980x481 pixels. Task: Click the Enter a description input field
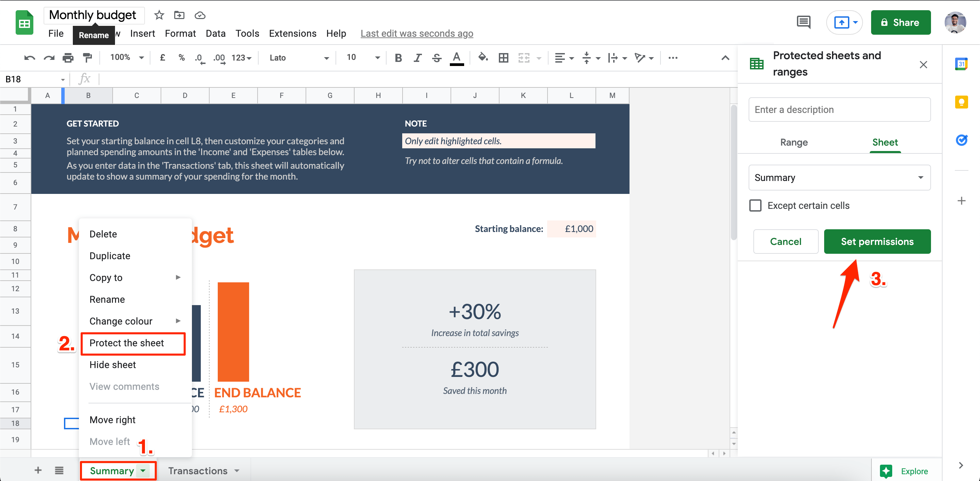point(839,111)
